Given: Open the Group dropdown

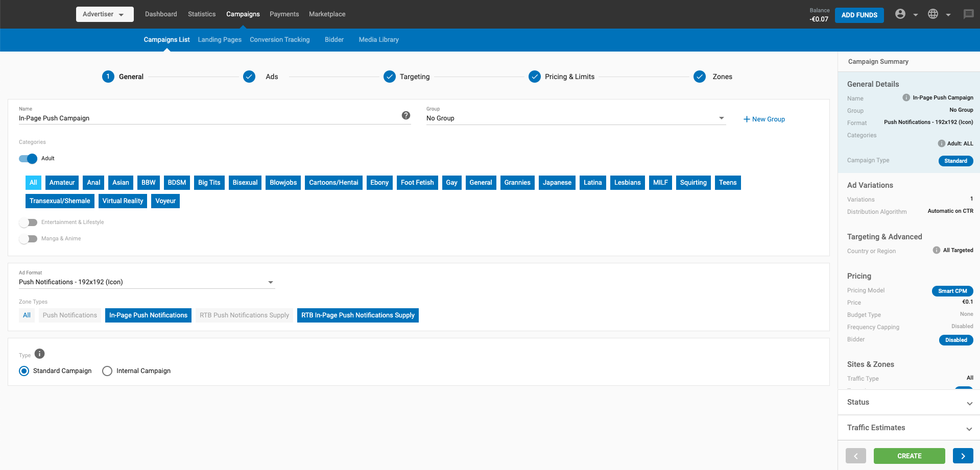Looking at the screenshot, I should pyautogui.click(x=575, y=118).
